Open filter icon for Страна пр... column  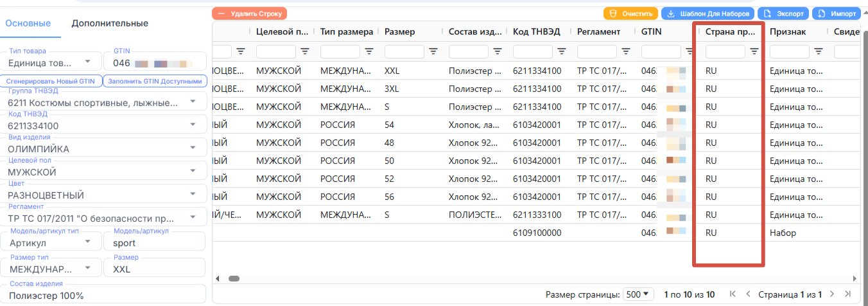tap(754, 51)
